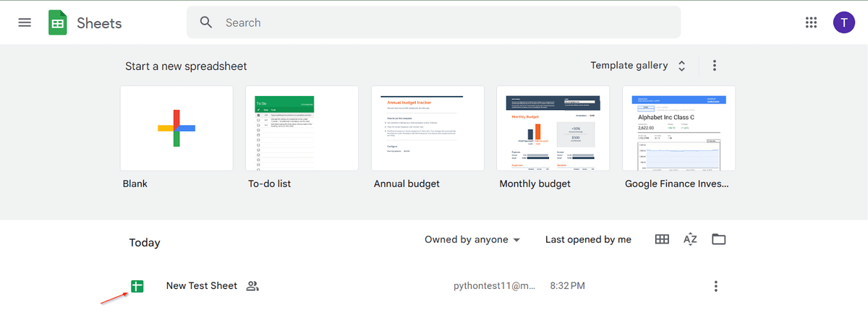Open the Owned by anyone dropdown
Viewport: 868px width, 315px height.
[x=472, y=240]
